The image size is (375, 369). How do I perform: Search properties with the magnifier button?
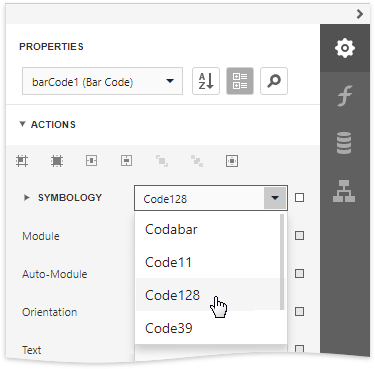point(274,81)
